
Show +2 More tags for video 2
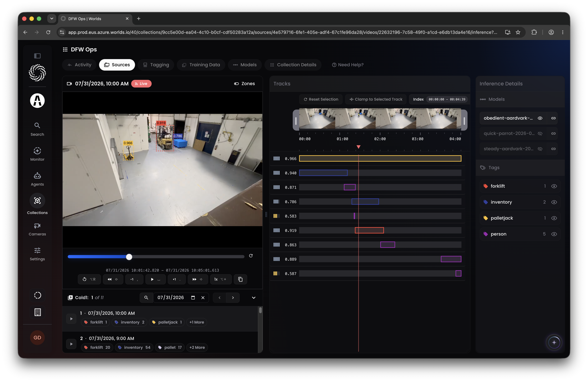point(197,348)
